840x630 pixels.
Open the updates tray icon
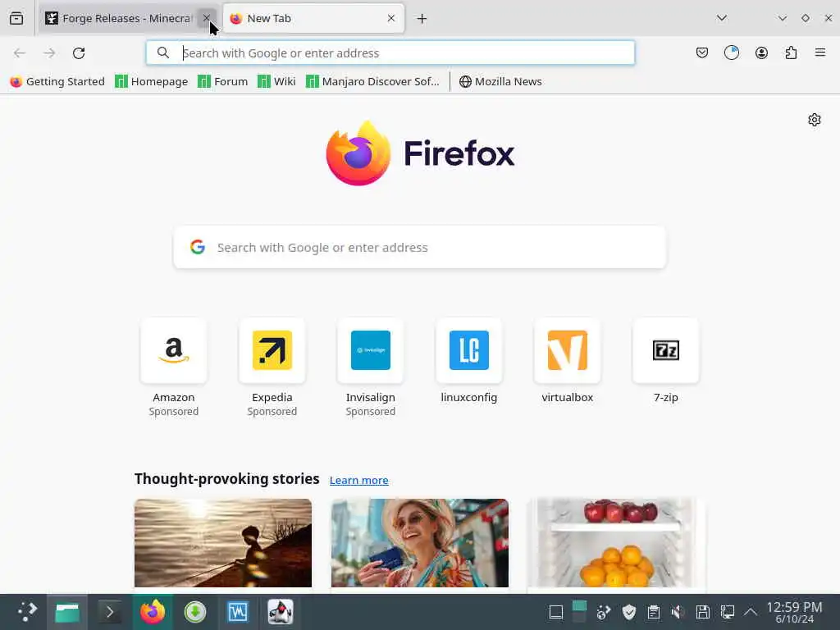[604, 612]
